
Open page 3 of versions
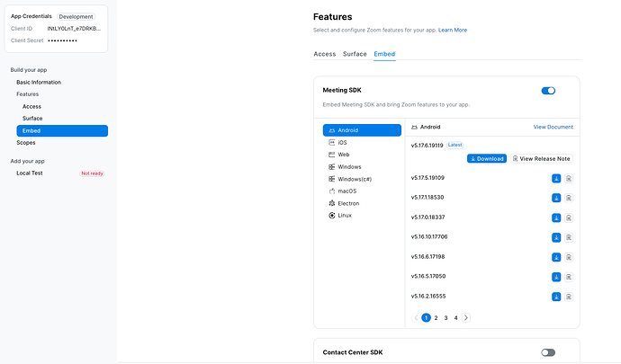tap(445, 317)
